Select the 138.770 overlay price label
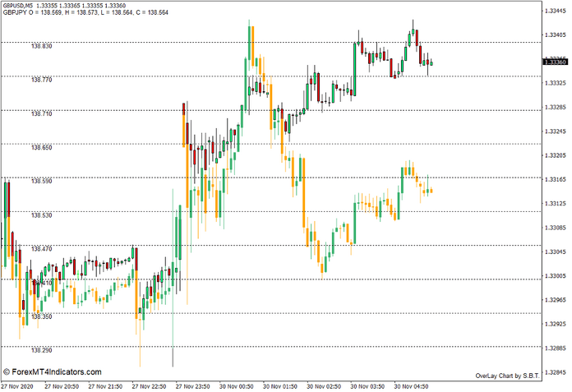Image resolution: width=572 pixels, height=392 pixels. [41, 80]
